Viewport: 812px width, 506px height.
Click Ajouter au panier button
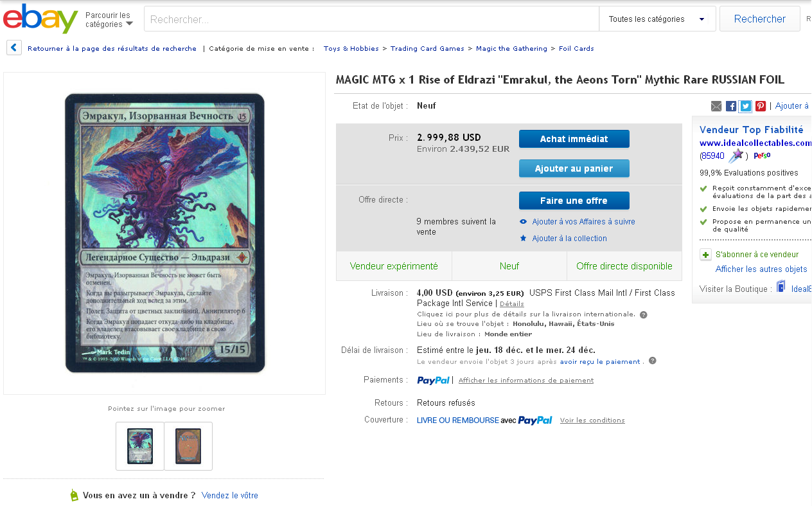[574, 168]
